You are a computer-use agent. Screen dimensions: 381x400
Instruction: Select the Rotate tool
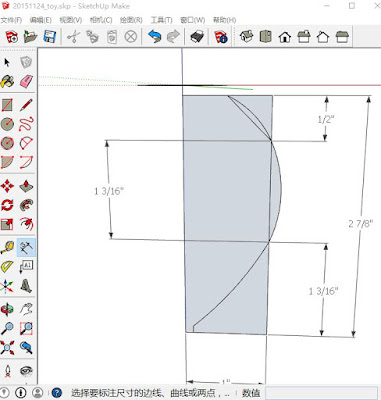pos(7,205)
